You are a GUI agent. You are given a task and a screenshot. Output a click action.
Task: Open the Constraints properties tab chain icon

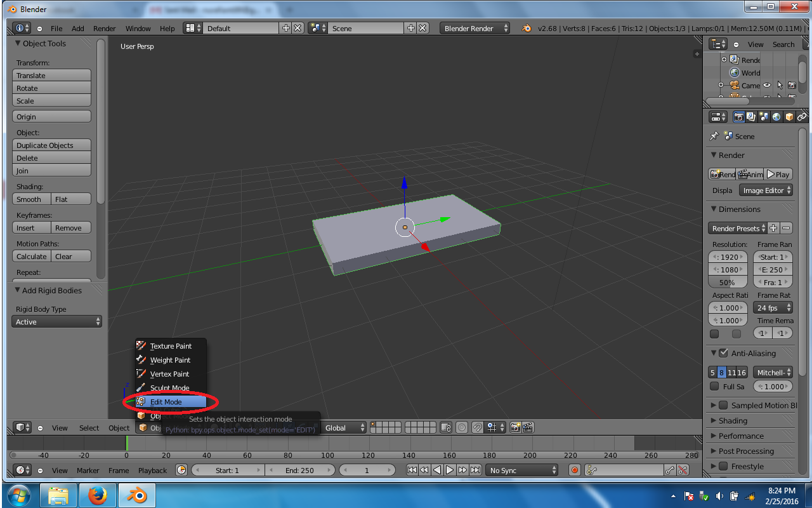click(x=802, y=117)
